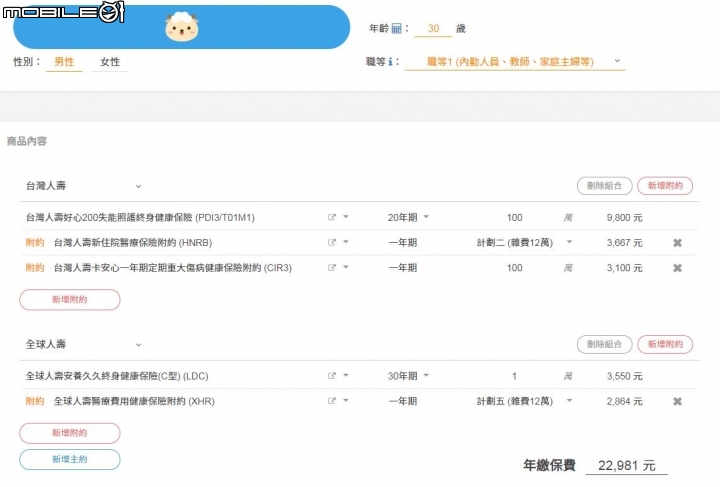Image resolution: width=720 pixels, height=487 pixels.
Task: Edit coverage amount 100 for PDI3/T01M1
Action: 514,218
